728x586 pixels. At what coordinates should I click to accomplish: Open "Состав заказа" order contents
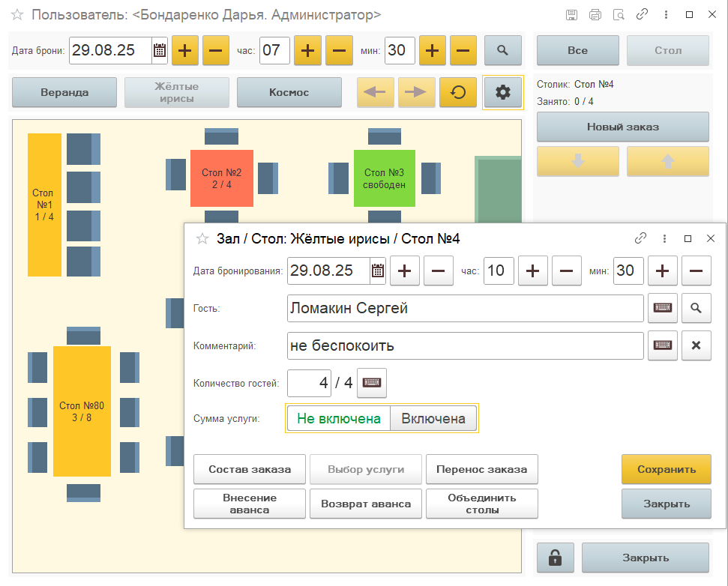(x=250, y=469)
